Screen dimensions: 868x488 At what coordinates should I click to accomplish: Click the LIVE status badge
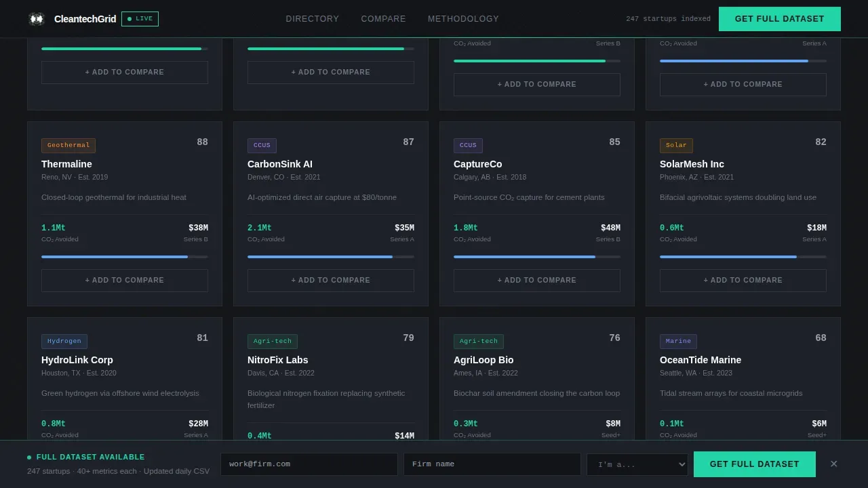[140, 19]
